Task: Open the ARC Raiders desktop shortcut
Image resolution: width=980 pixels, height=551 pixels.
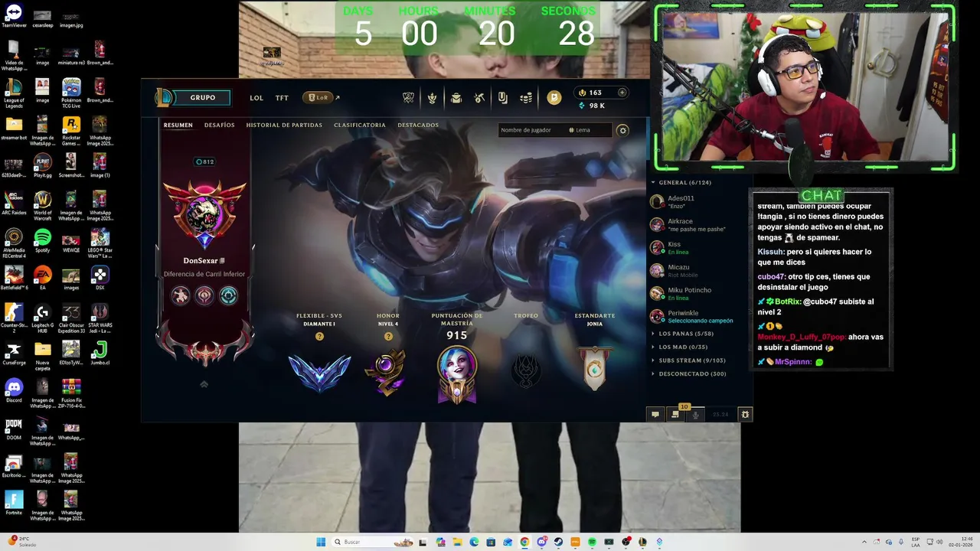Action: coord(14,204)
